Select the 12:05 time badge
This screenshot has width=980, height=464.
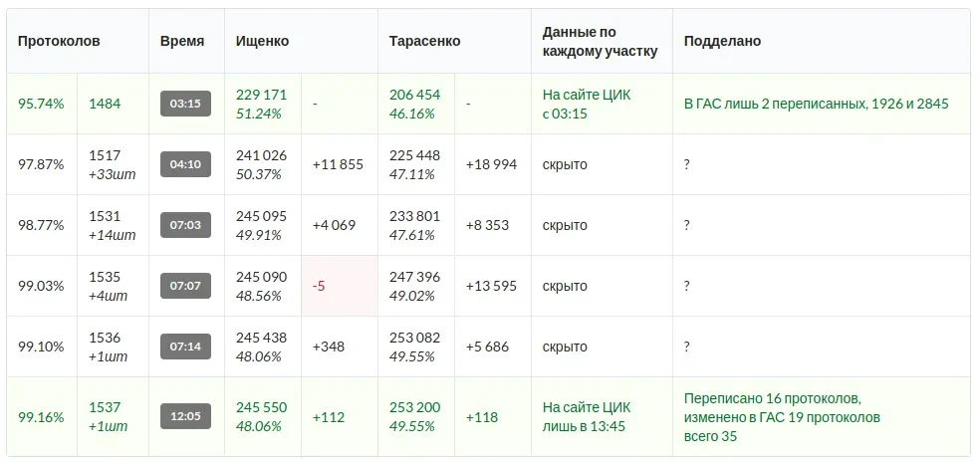[x=185, y=417]
